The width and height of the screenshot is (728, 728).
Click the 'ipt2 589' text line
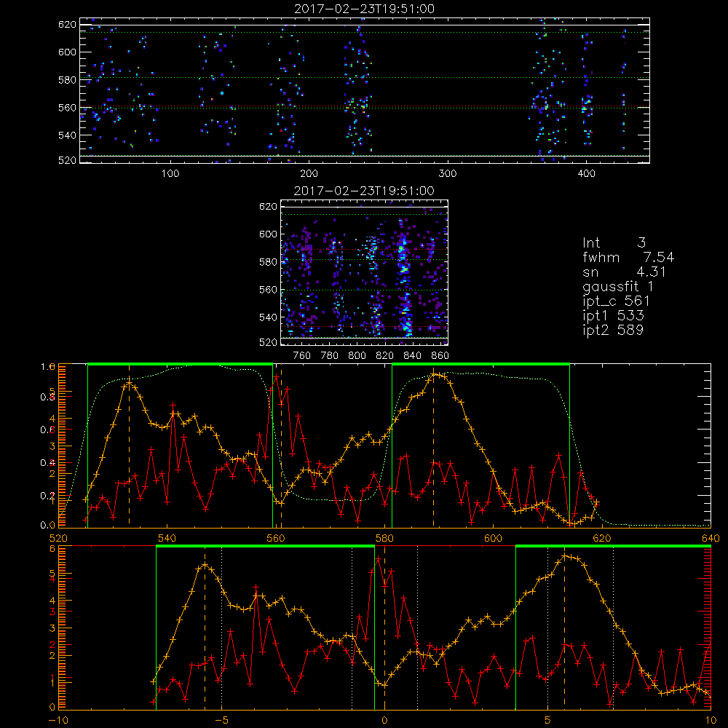coord(613,330)
